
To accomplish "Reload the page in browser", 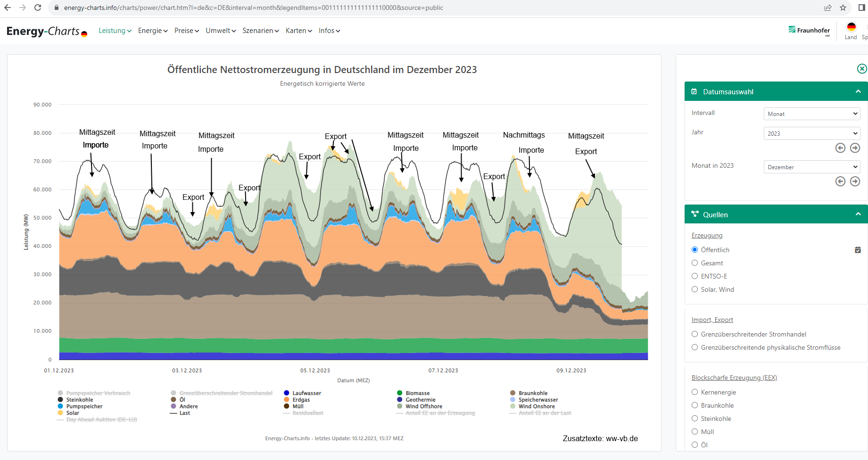I will tap(38, 8).
